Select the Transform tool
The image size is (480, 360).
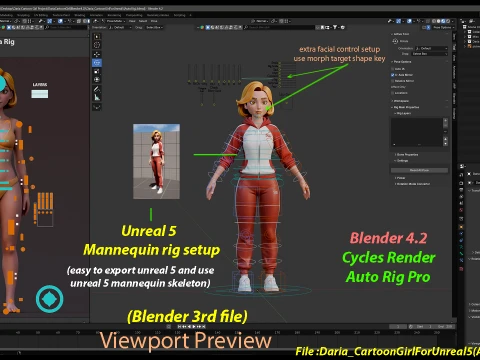coord(97,79)
